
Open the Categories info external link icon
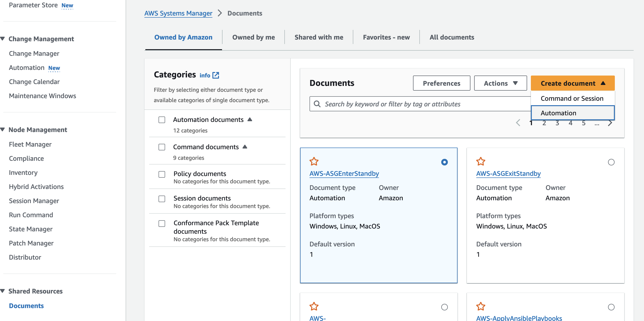[215, 75]
